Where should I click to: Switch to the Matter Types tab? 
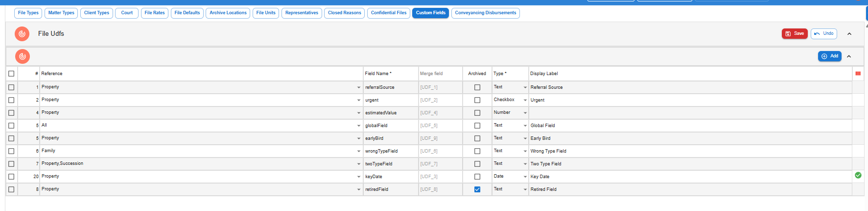[x=61, y=13]
